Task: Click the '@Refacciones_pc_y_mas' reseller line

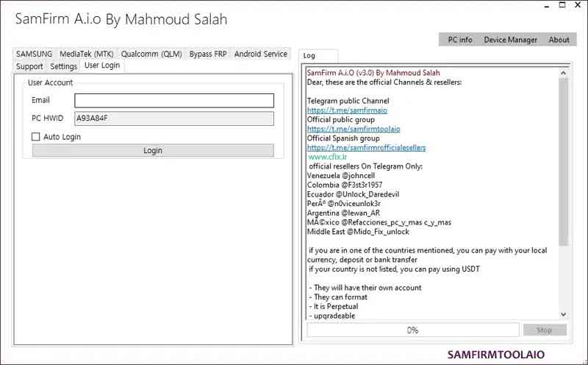Action: click(x=379, y=222)
